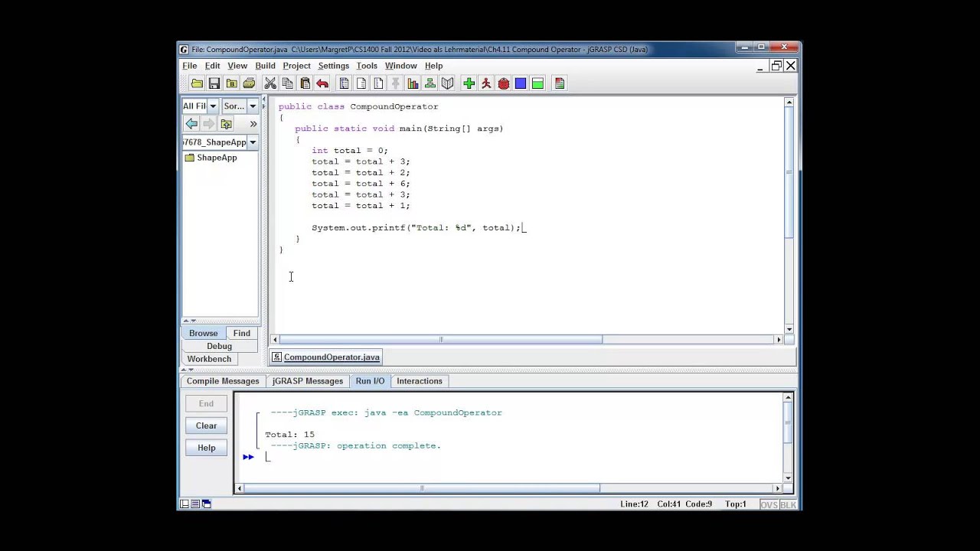
Task: Go up a folder with the up-folder icon
Action: click(x=226, y=123)
